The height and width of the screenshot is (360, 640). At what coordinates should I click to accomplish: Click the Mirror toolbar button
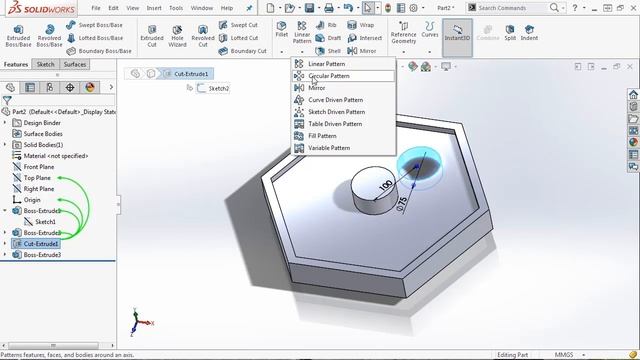[362, 51]
